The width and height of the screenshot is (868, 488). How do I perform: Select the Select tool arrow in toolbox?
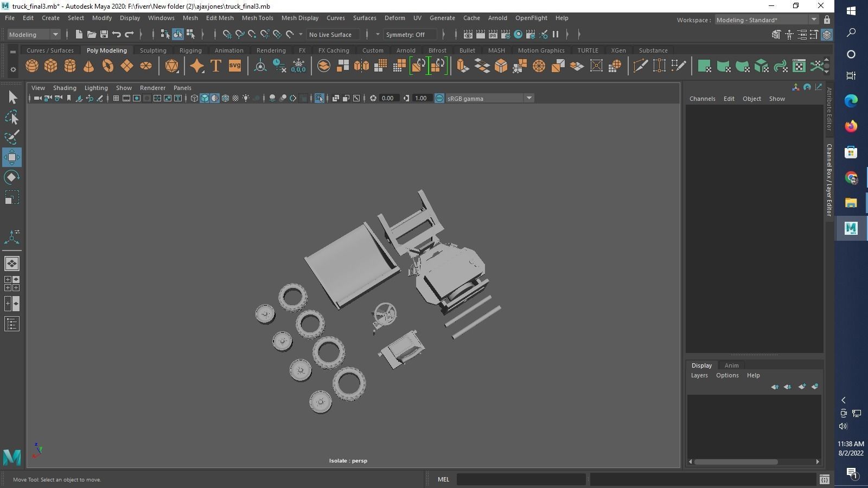(x=12, y=98)
